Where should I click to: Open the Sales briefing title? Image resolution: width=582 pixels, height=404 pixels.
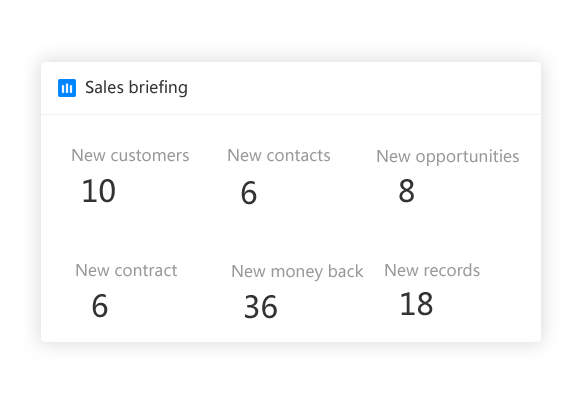pos(136,88)
